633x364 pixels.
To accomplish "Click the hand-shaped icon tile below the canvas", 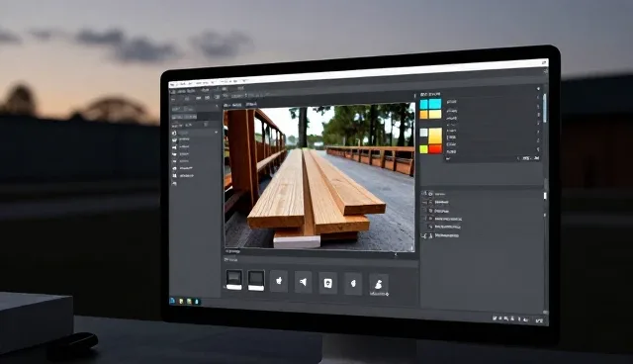I will pyautogui.click(x=279, y=281).
